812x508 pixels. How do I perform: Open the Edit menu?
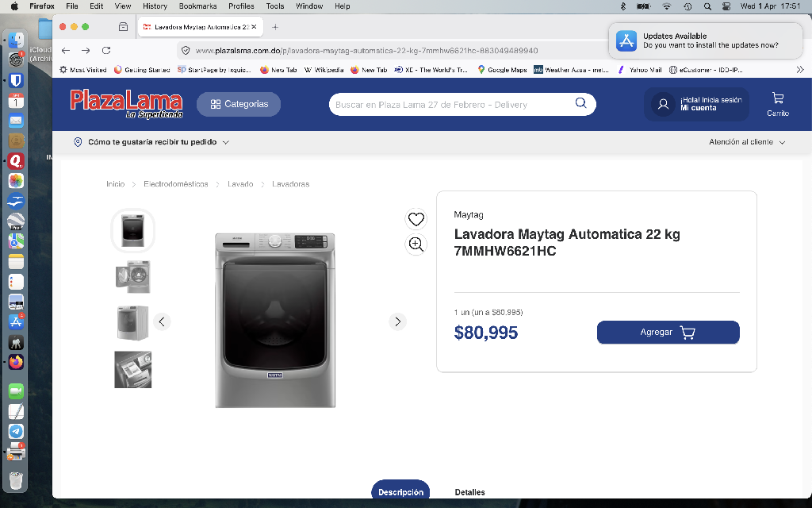(96, 6)
